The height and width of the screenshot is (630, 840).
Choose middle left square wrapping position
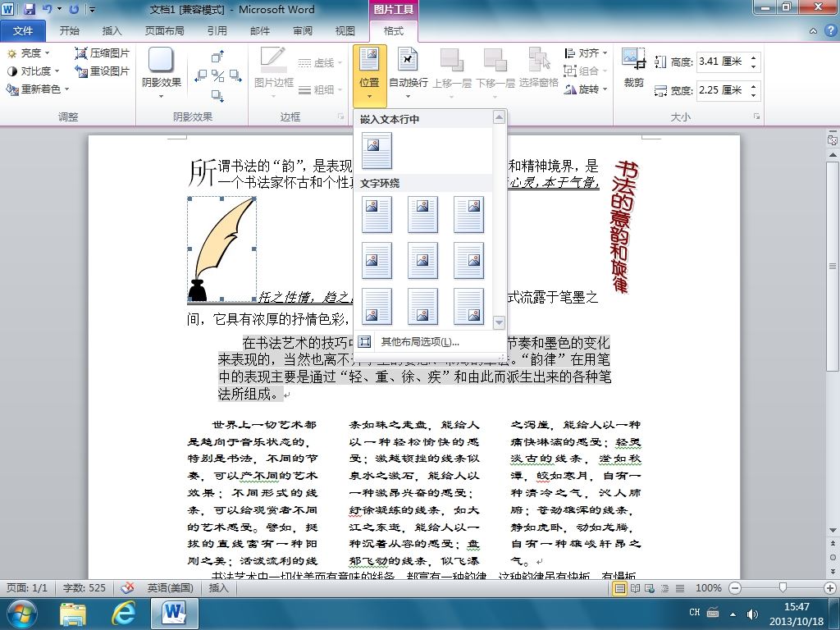377,260
